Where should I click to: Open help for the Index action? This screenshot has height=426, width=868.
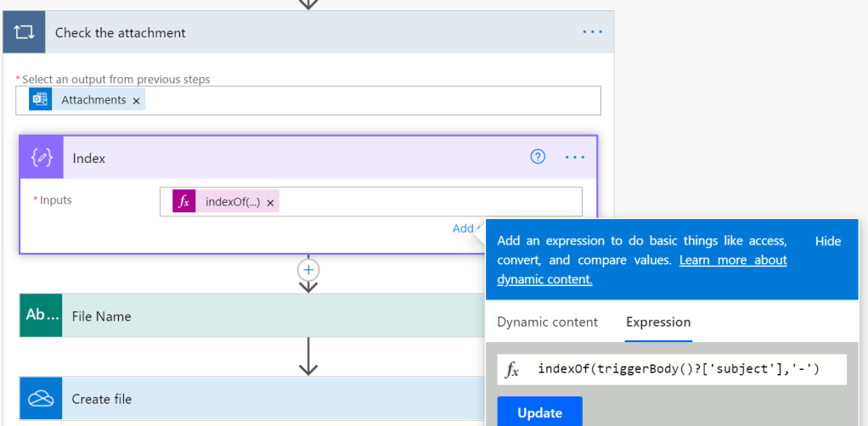point(538,157)
